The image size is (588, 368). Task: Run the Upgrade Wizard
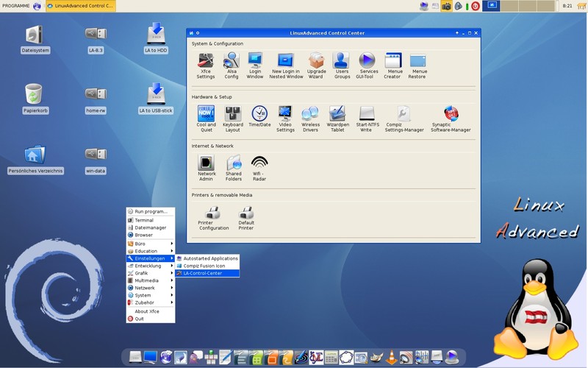(x=316, y=66)
